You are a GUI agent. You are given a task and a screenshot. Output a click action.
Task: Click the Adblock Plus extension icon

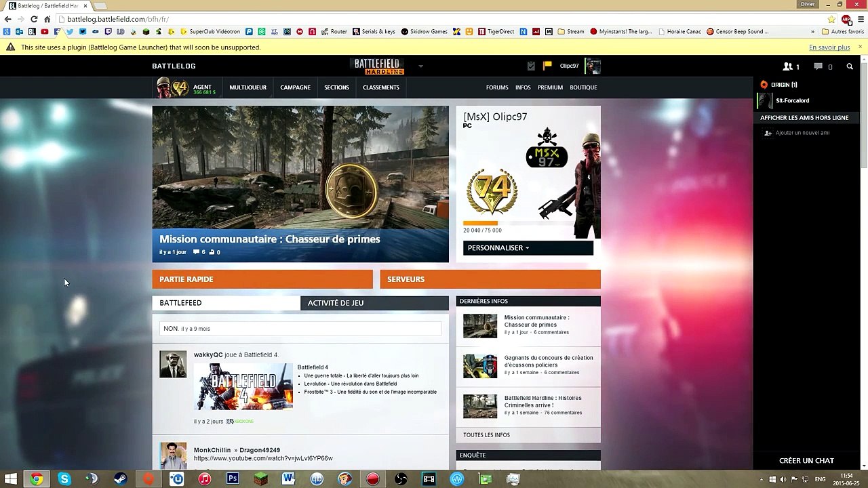pyautogui.click(x=846, y=19)
